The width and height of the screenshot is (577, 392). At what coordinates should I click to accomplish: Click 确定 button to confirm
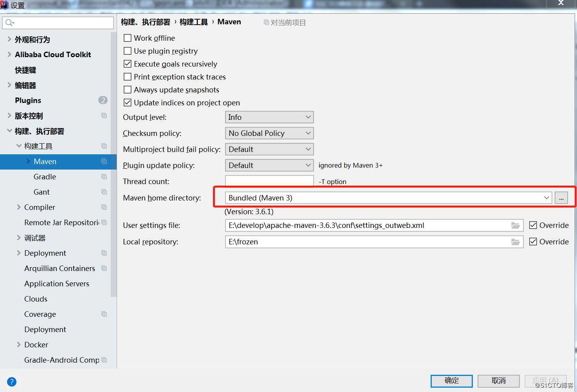pos(452,381)
